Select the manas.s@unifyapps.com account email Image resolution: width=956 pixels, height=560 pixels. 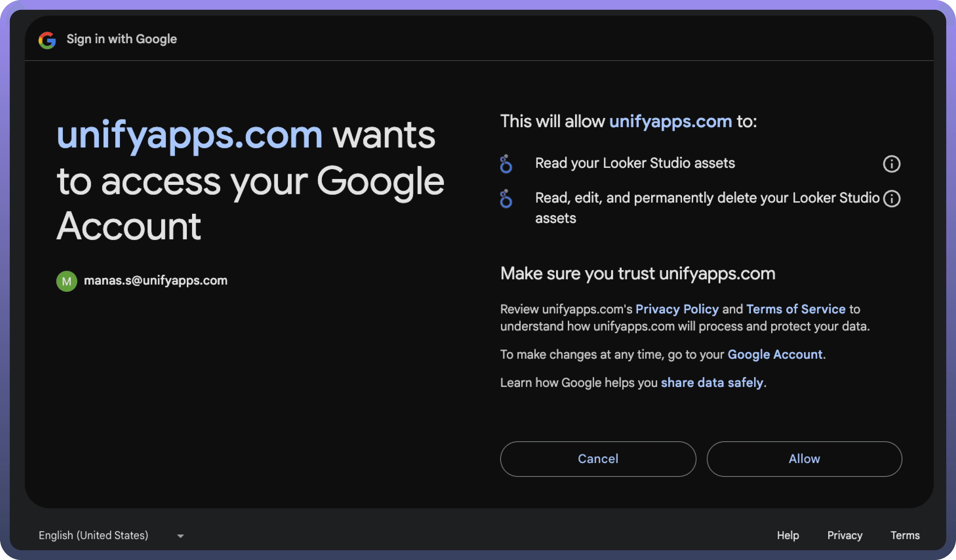tap(156, 281)
